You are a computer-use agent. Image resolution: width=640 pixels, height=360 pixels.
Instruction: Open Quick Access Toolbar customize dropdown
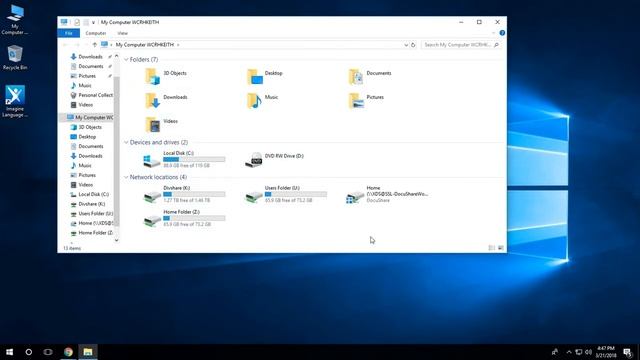93,22
